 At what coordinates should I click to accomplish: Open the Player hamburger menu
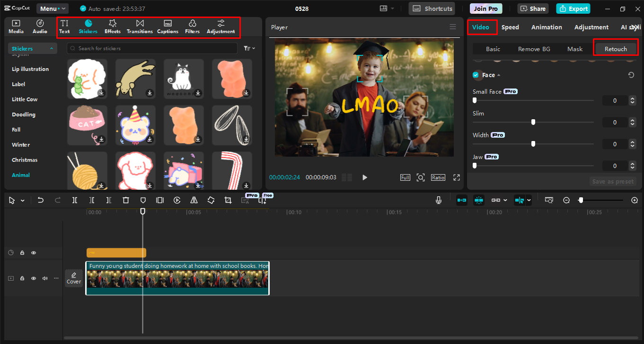pos(453,27)
